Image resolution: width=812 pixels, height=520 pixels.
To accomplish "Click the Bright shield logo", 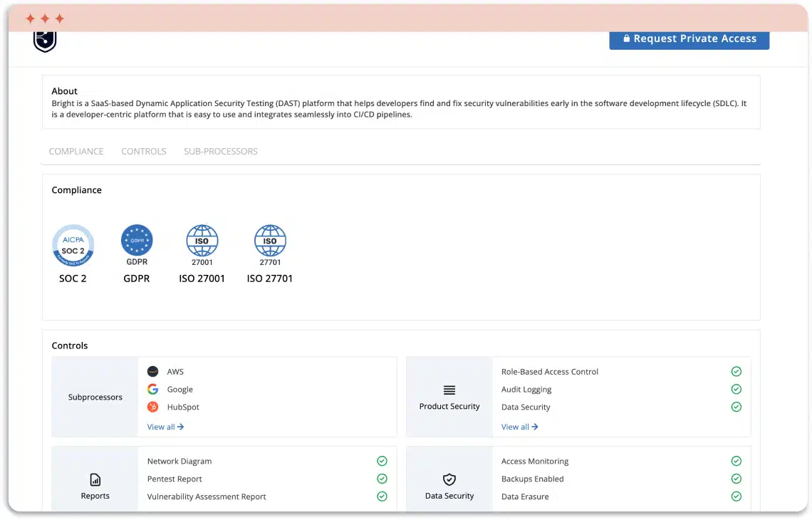I will click(45, 41).
